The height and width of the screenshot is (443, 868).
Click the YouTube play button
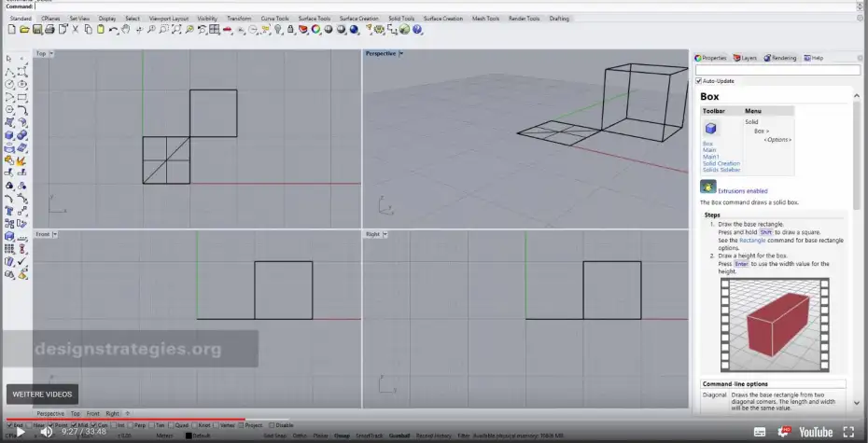(x=20, y=432)
